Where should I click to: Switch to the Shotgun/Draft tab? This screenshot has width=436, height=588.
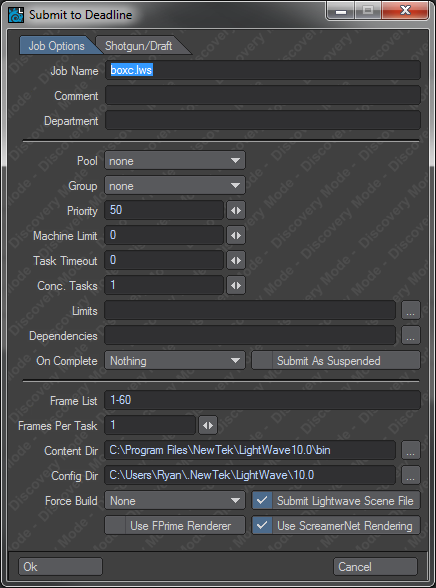[x=139, y=46]
